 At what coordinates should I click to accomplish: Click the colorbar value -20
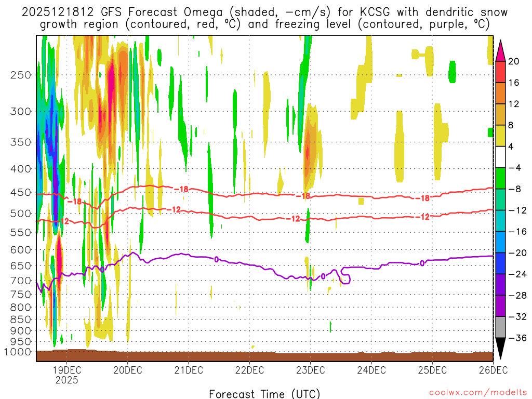(518, 253)
